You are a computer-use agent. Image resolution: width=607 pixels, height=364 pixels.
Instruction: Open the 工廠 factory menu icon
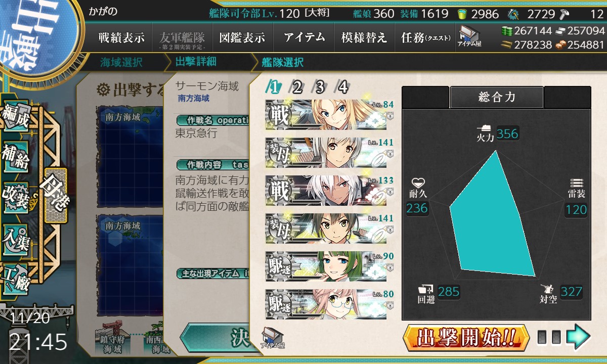pos(15,277)
